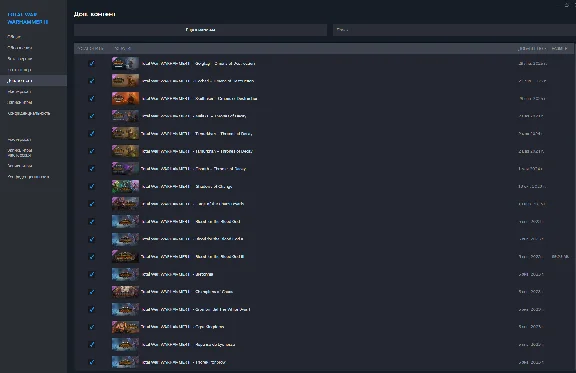Screen dimensions: 576x373
Task: Click the wide button above the DLC list
Action: pyautogui.click(x=200, y=30)
